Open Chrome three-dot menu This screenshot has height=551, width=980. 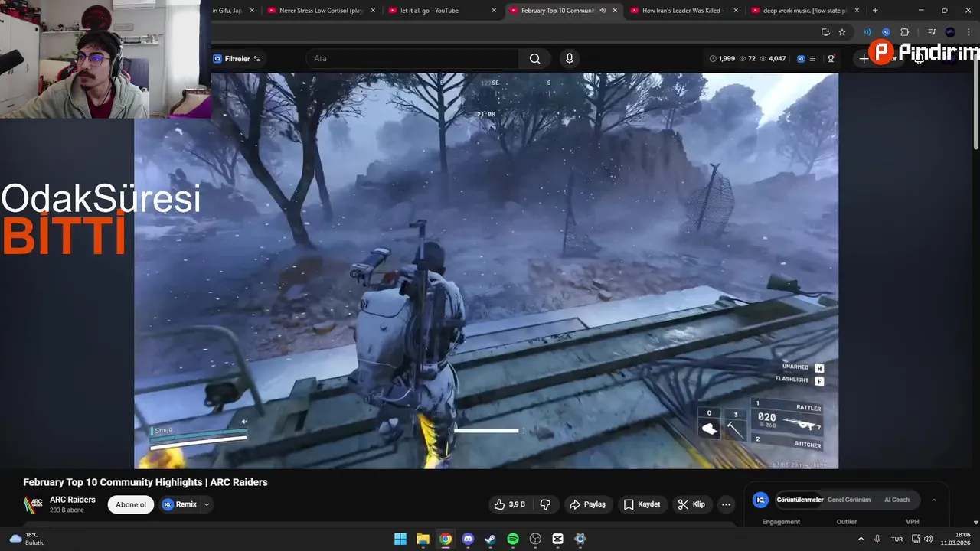pos(969,32)
